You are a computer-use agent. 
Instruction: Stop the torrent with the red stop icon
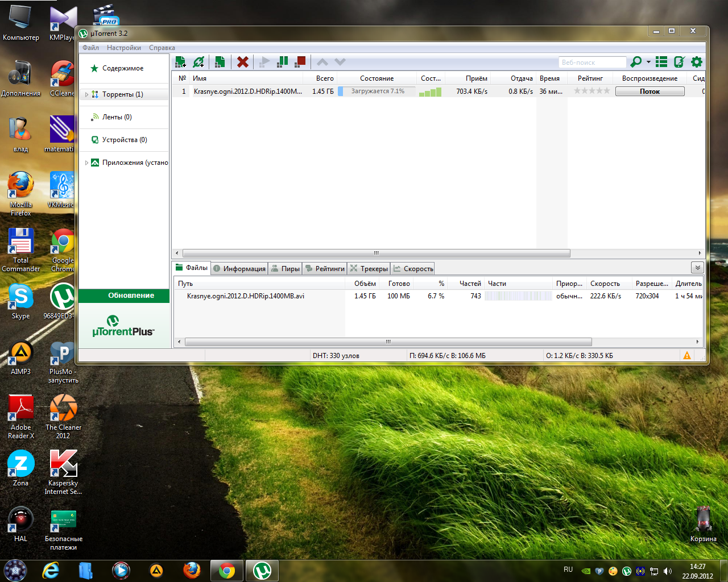pos(300,61)
